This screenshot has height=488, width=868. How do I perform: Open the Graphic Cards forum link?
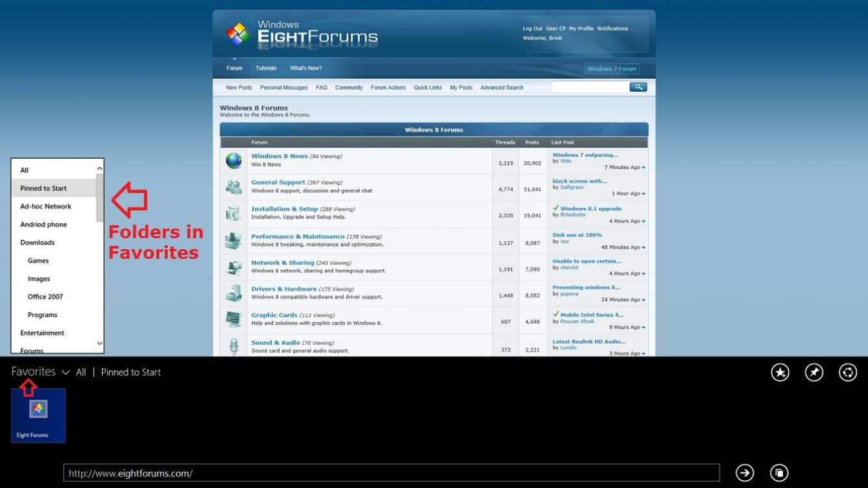(273, 315)
